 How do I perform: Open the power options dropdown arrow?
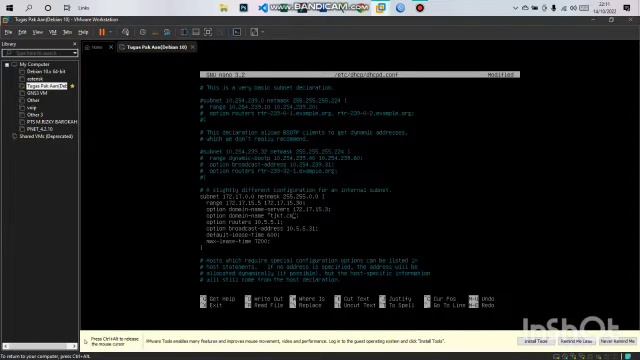(111, 32)
